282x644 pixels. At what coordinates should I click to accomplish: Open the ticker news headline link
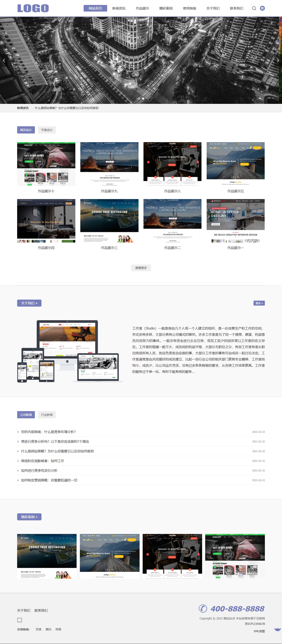pos(67,108)
